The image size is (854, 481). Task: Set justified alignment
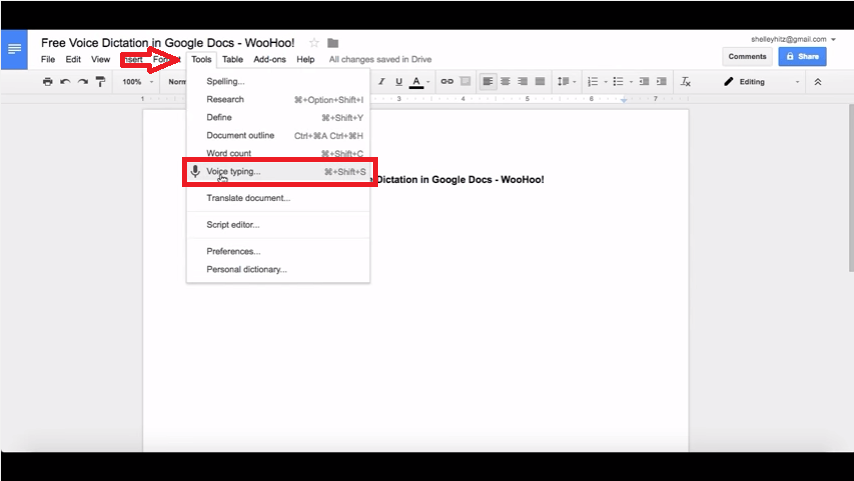pyautogui.click(x=540, y=82)
